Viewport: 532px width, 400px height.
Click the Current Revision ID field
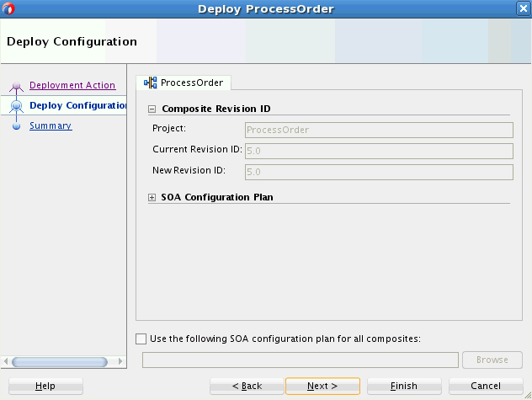[x=379, y=151]
